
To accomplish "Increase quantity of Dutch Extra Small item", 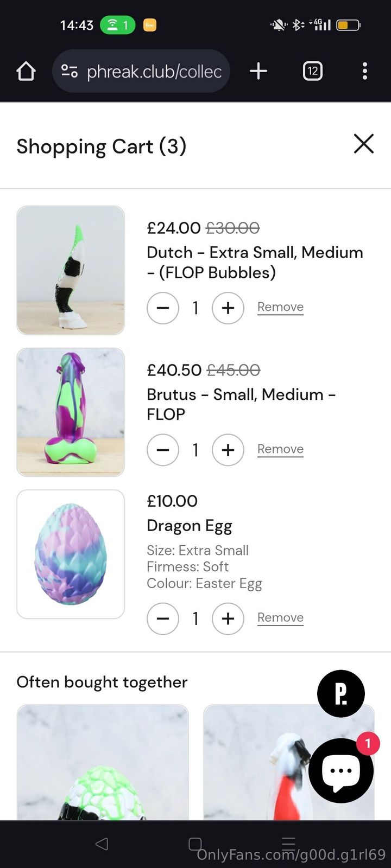I will 228,308.
